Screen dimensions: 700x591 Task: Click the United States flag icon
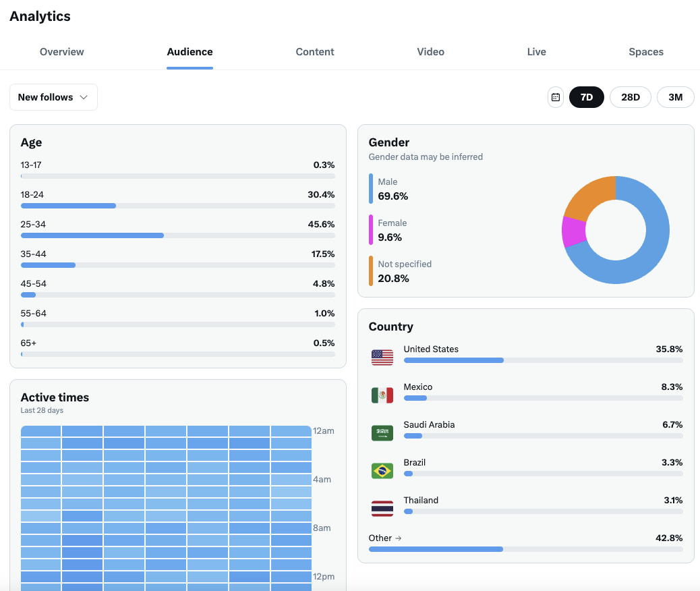tap(382, 358)
